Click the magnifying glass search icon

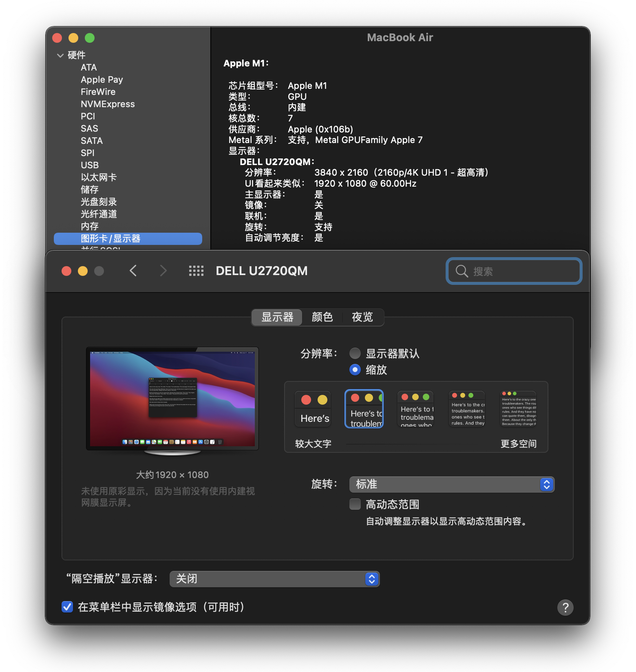(462, 271)
